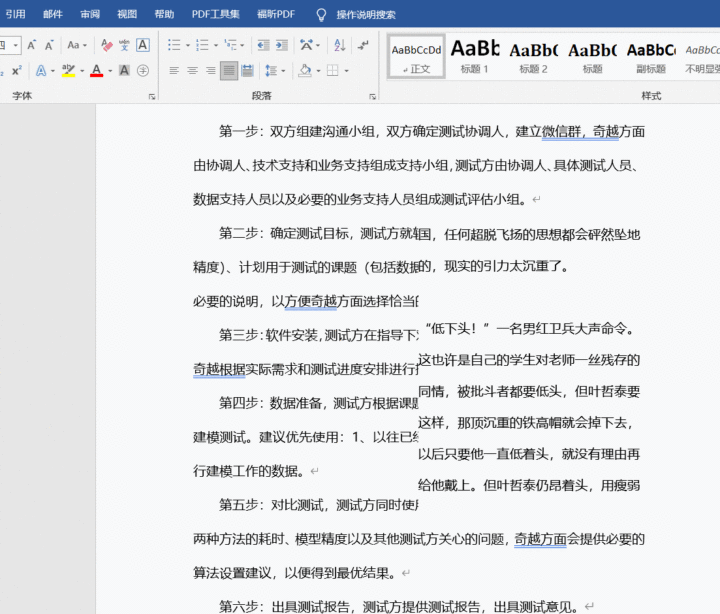Click the operation search lightbulb icon

click(x=321, y=15)
